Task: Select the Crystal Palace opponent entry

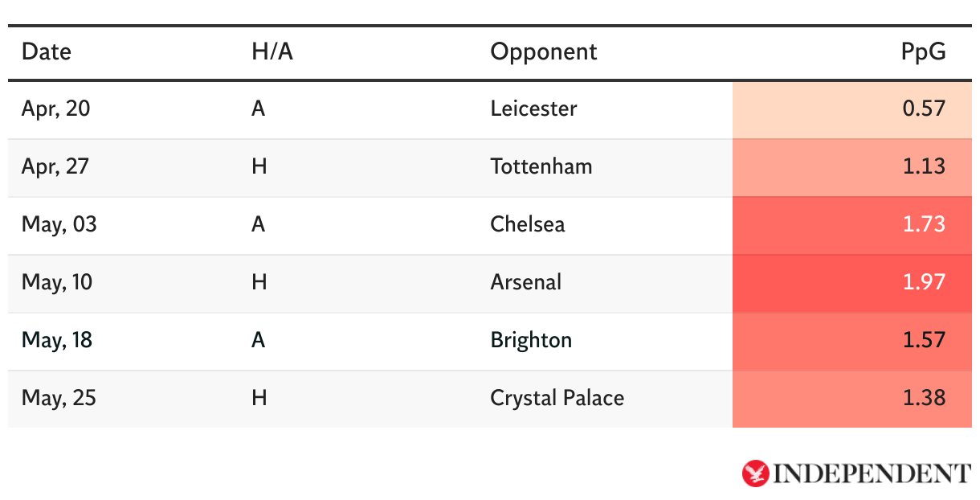Action: pyautogui.click(x=557, y=398)
